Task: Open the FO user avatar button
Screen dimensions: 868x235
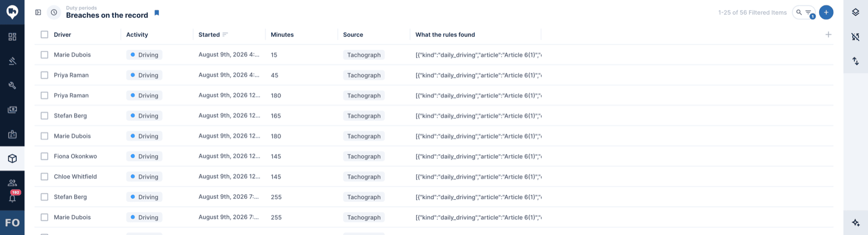Action: (12, 223)
